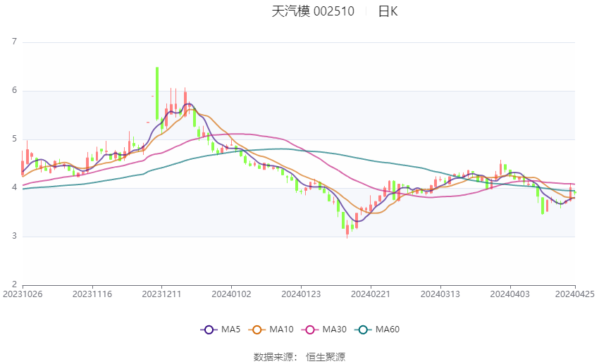Click the y-axis value 2
The width and height of the screenshot is (599, 364).
[x=15, y=284]
